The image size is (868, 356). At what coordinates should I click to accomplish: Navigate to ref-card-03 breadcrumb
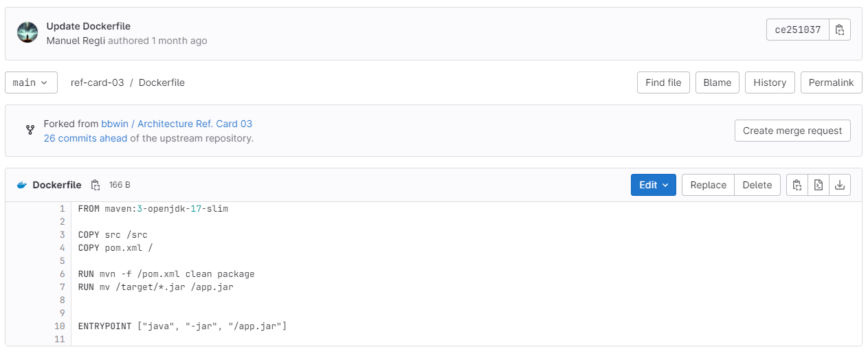pos(97,82)
